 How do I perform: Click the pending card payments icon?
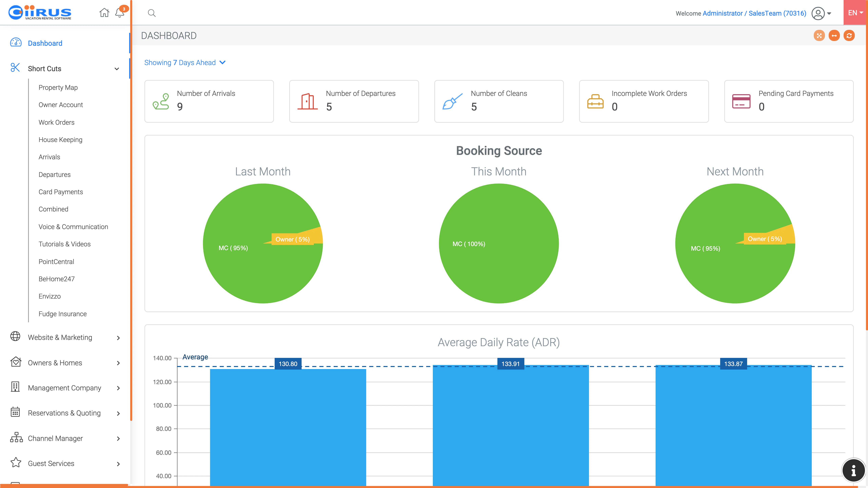(741, 101)
